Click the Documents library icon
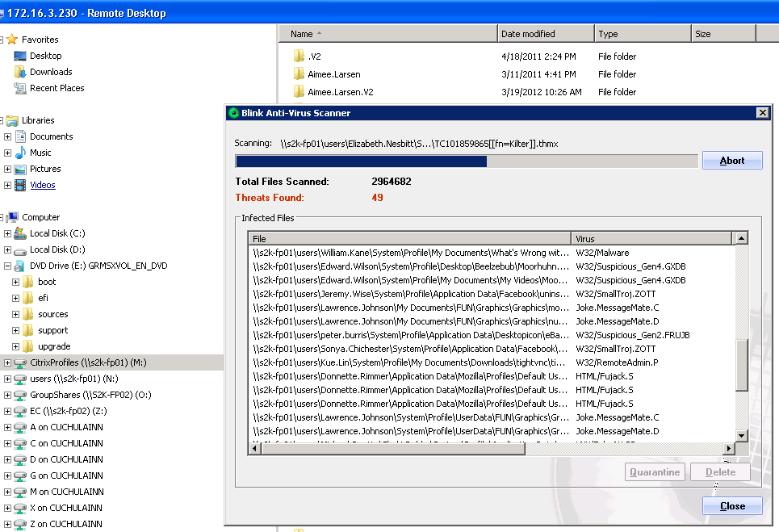This screenshot has width=779, height=532. tap(20, 136)
